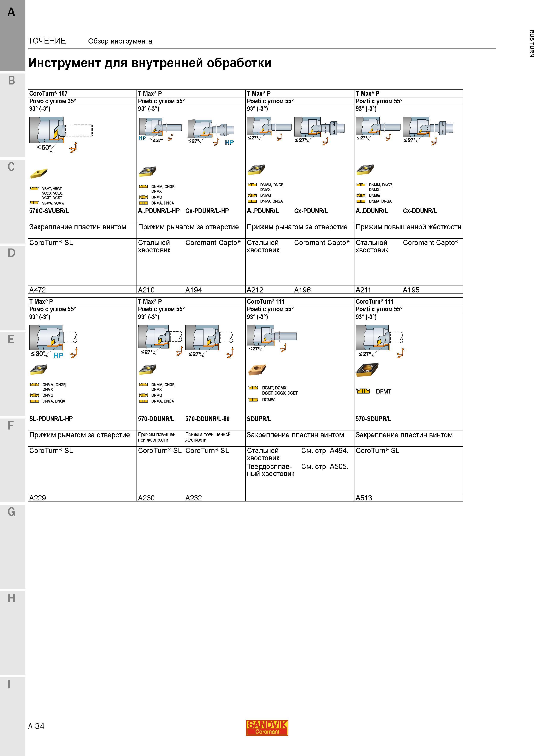Click the heading 'Инструмент для внутренней обработки'

150,62
